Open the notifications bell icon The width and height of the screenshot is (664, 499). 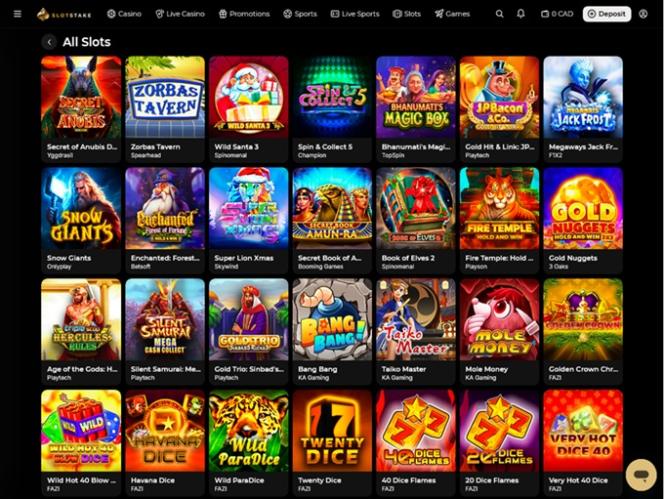tap(521, 14)
